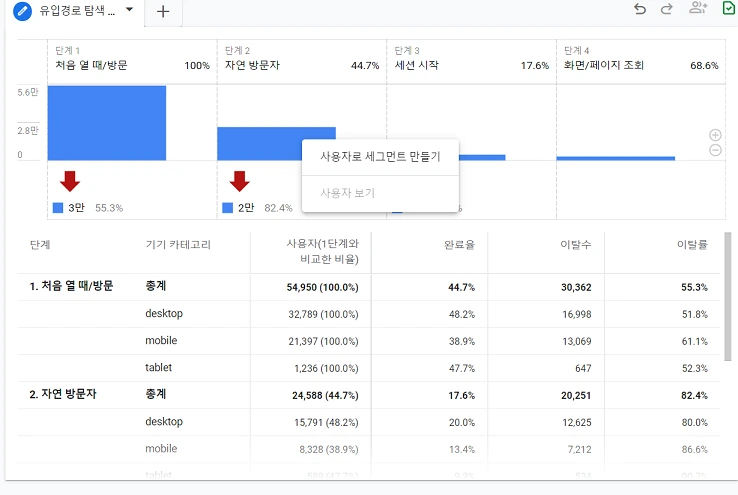Select '사용자 보기' menu item
738x495 pixels.
click(380, 193)
